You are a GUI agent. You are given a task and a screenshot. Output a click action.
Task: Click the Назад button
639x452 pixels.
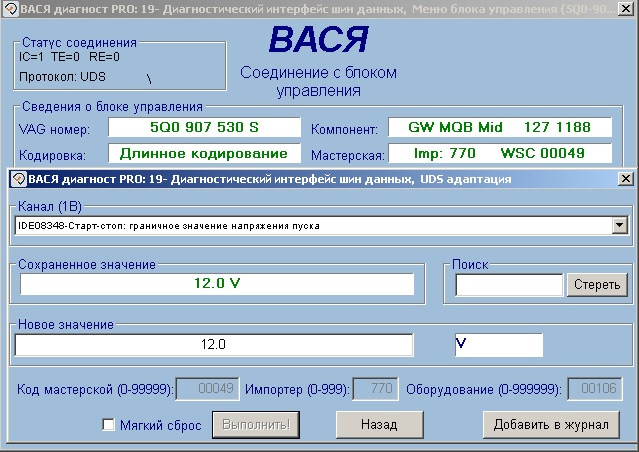[x=379, y=425]
